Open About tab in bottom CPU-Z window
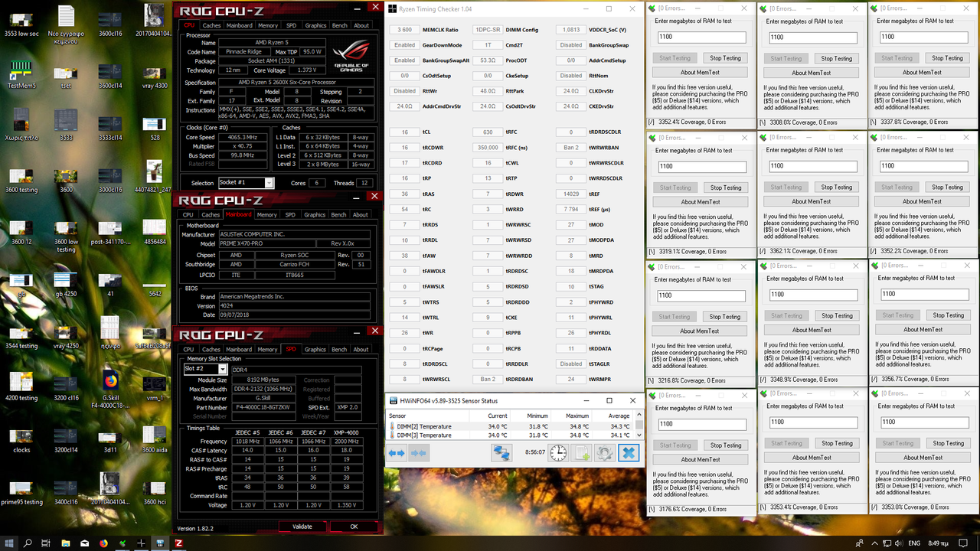This screenshot has width=980, height=551. pyautogui.click(x=361, y=350)
